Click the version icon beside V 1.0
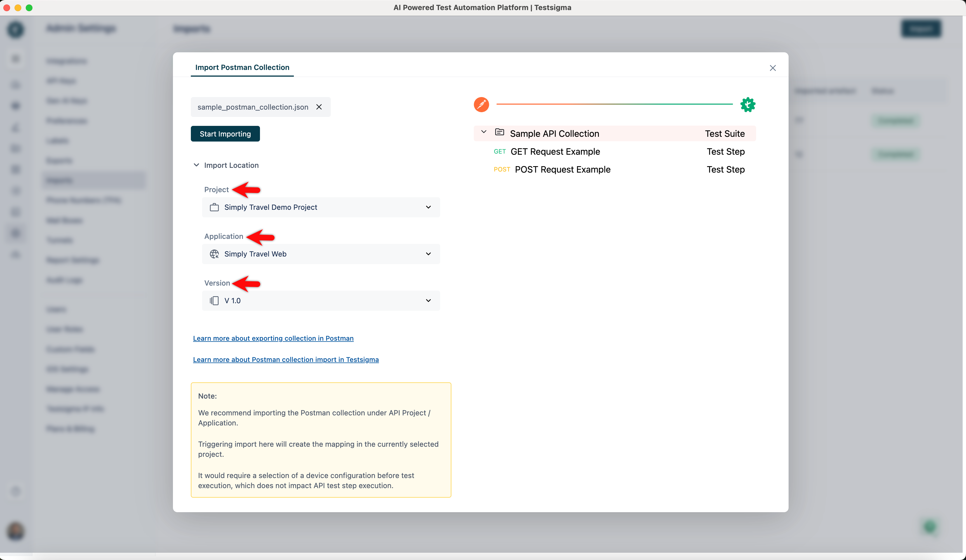 coord(214,300)
